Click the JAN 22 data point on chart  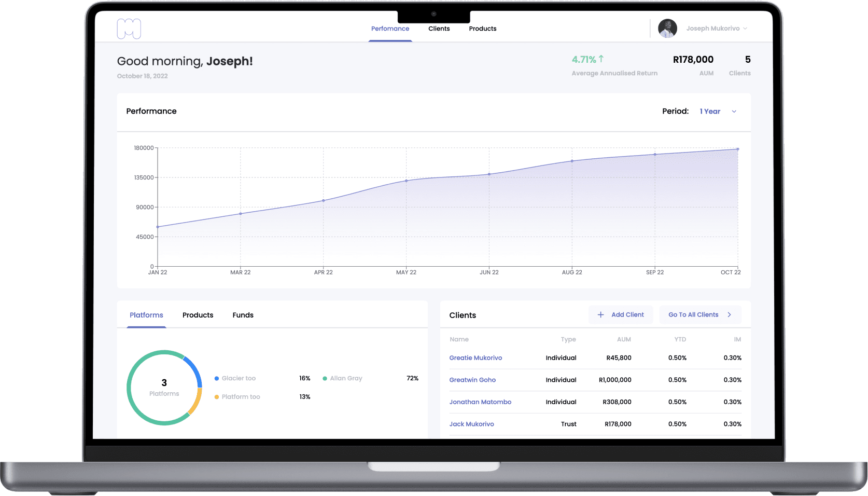[x=158, y=227]
